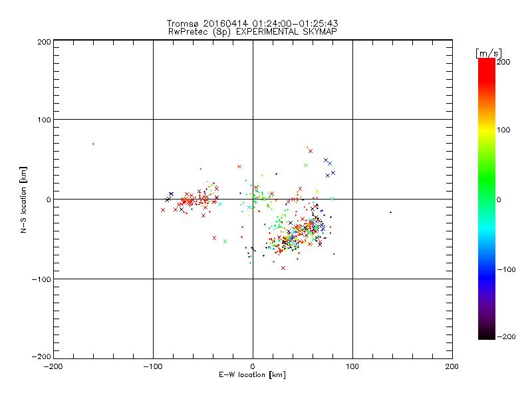Click the lowest red X marker under main cluster
Image resolution: width=532 pixels, height=399 pixels.
(283, 268)
